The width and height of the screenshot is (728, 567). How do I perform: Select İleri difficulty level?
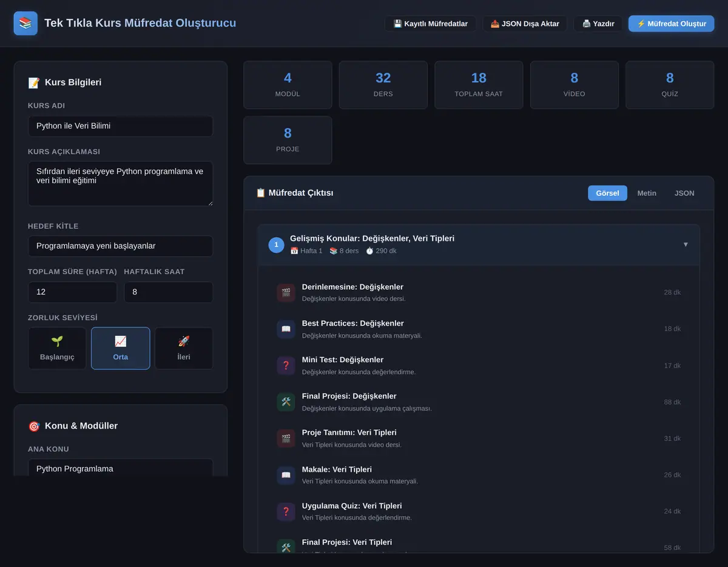pos(184,348)
